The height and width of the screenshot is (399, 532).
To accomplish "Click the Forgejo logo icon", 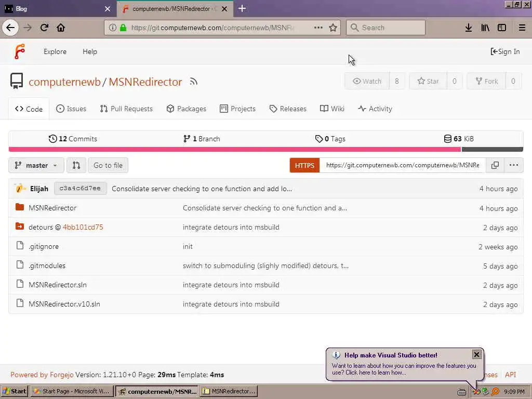I will pyautogui.click(x=20, y=51).
